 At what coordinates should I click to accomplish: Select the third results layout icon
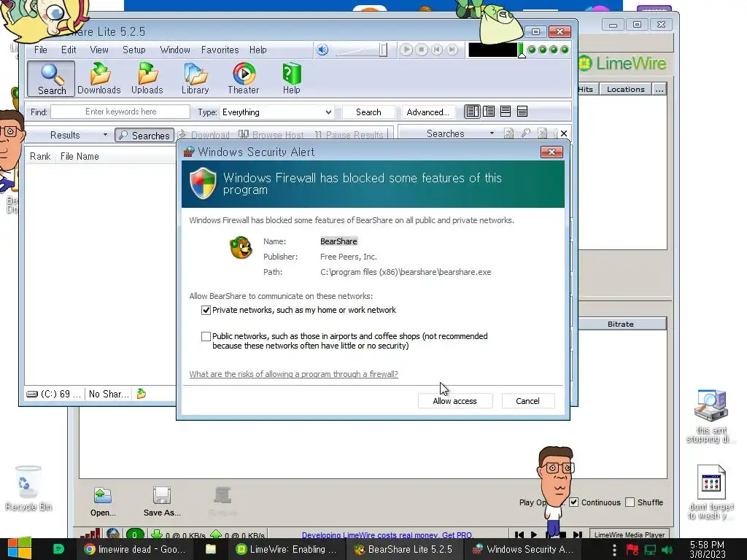(506, 112)
